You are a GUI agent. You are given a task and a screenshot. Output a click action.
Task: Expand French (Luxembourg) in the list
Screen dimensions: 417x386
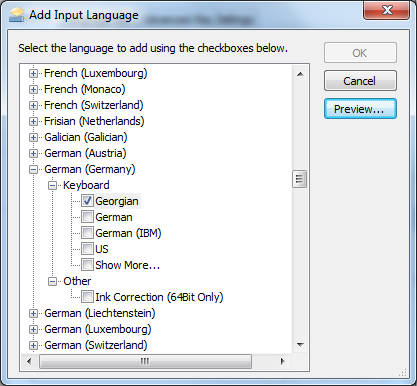33,73
